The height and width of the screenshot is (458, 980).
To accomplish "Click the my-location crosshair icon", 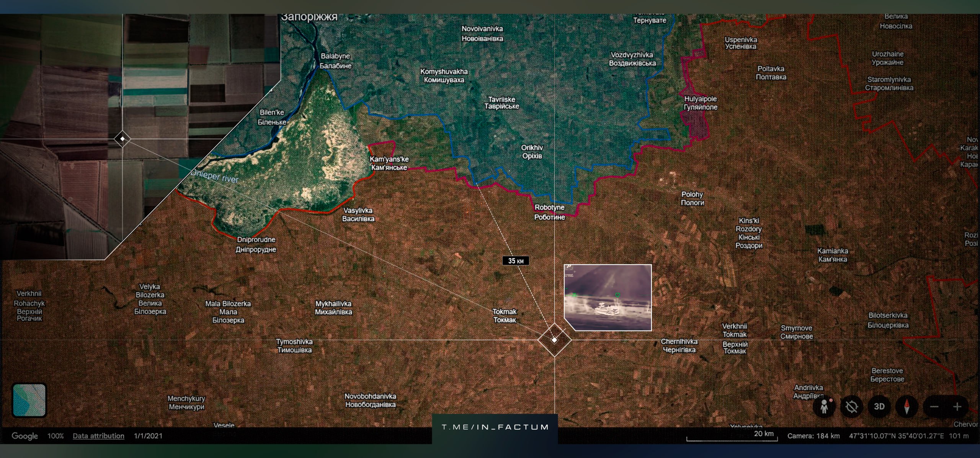I will coord(852,407).
